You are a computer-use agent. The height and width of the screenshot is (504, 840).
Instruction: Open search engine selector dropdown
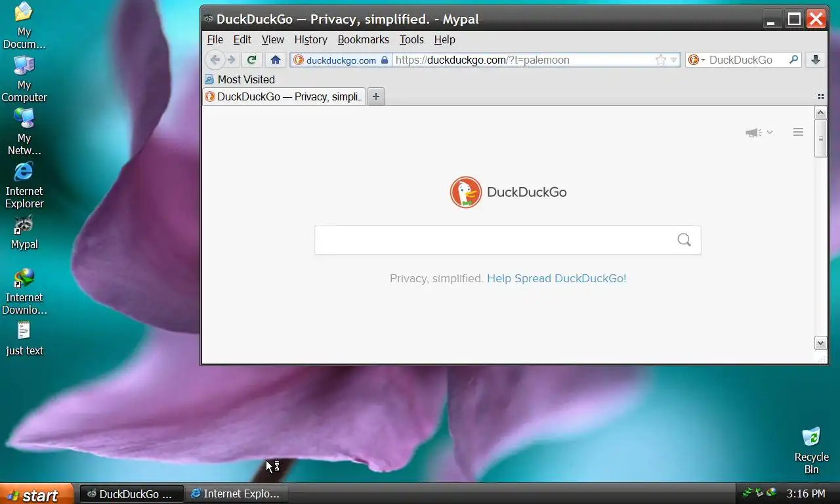(696, 60)
